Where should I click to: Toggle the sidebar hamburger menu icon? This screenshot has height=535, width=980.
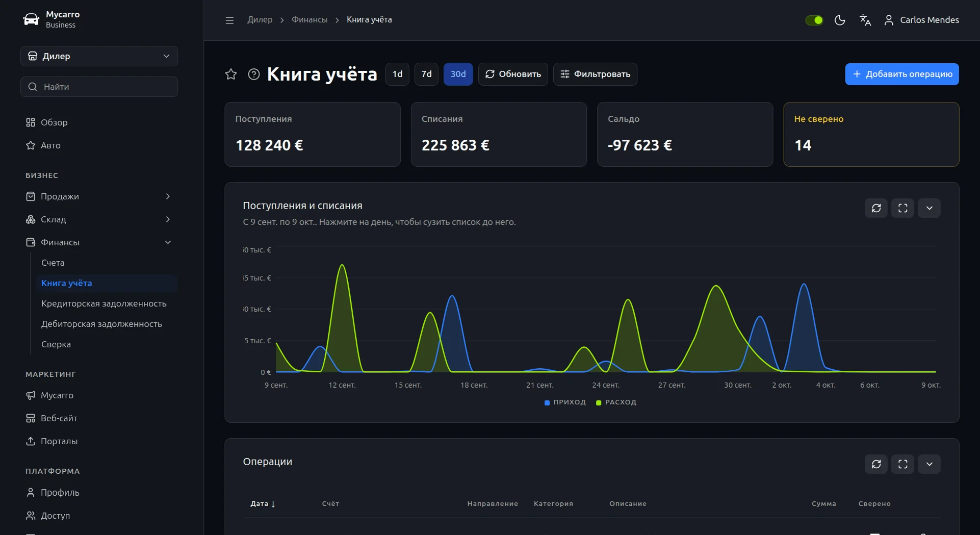pyautogui.click(x=229, y=20)
